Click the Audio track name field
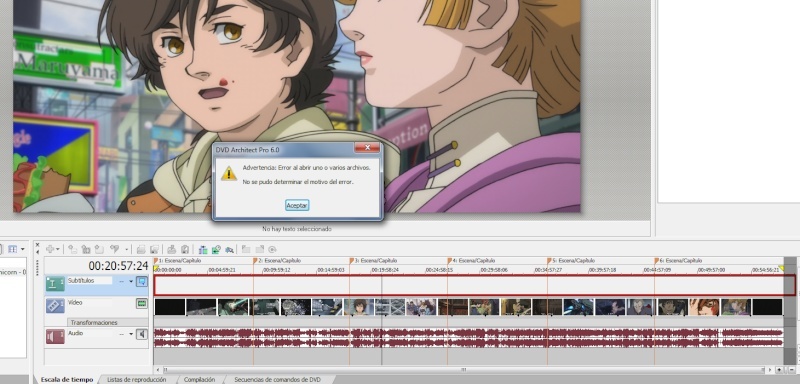Screen dimensions: 800x384 coord(90,333)
